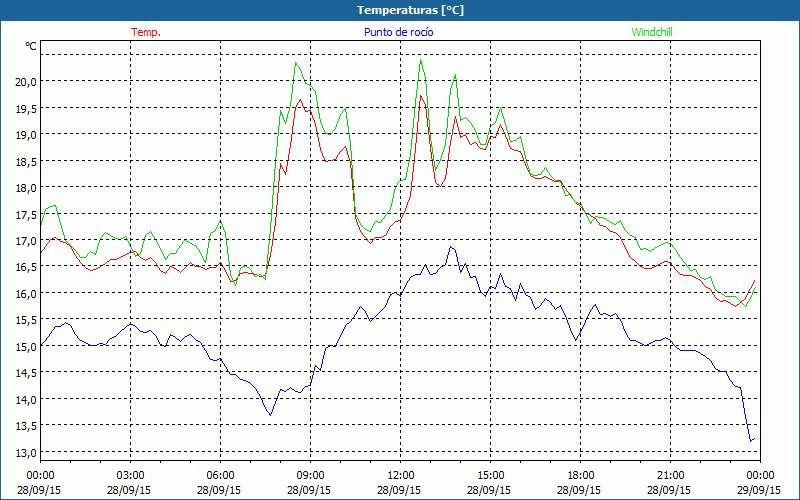Image resolution: width=800 pixels, height=500 pixels.
Task: Click the 17,0 y-axis value
Action: point(27,240)
